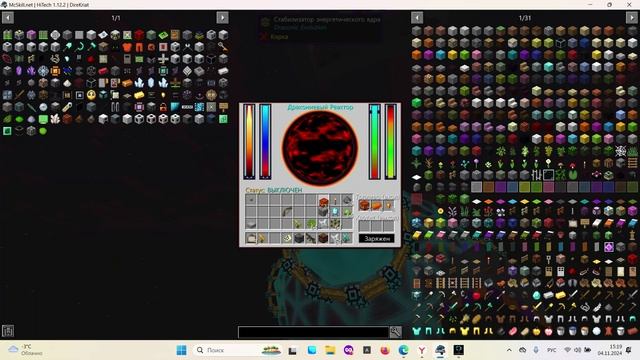
Task: Pick the purple crystal shard in bookmarks
Action: tap(19, 71)
